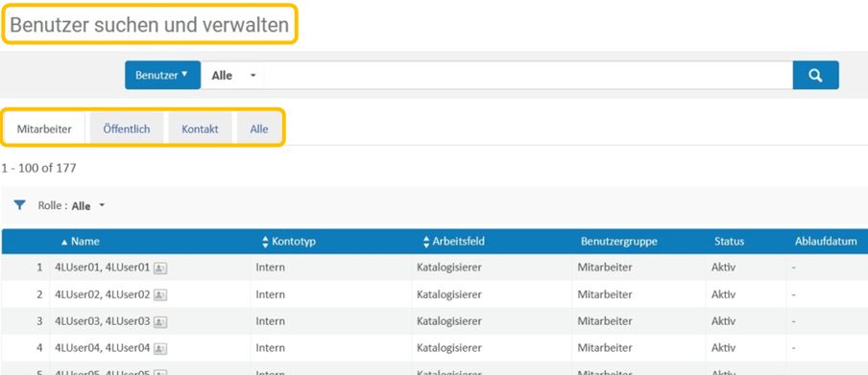Switch to the Kontakt tab
Screen dimensions: 868x375
(200, 129)
